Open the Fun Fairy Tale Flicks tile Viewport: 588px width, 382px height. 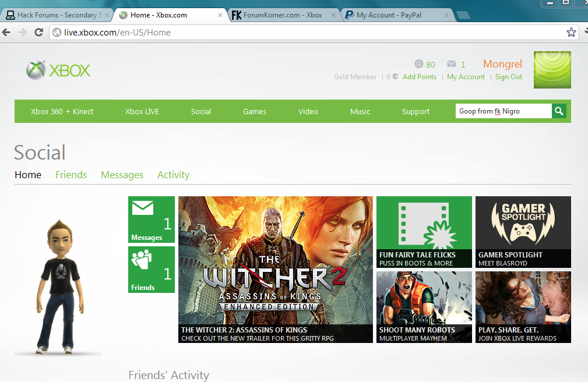coord(424,232)
